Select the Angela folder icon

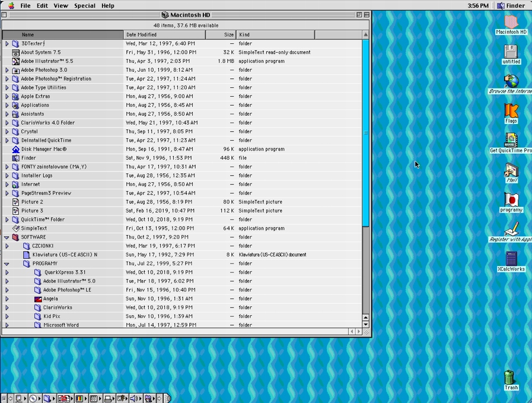[38, 299]
